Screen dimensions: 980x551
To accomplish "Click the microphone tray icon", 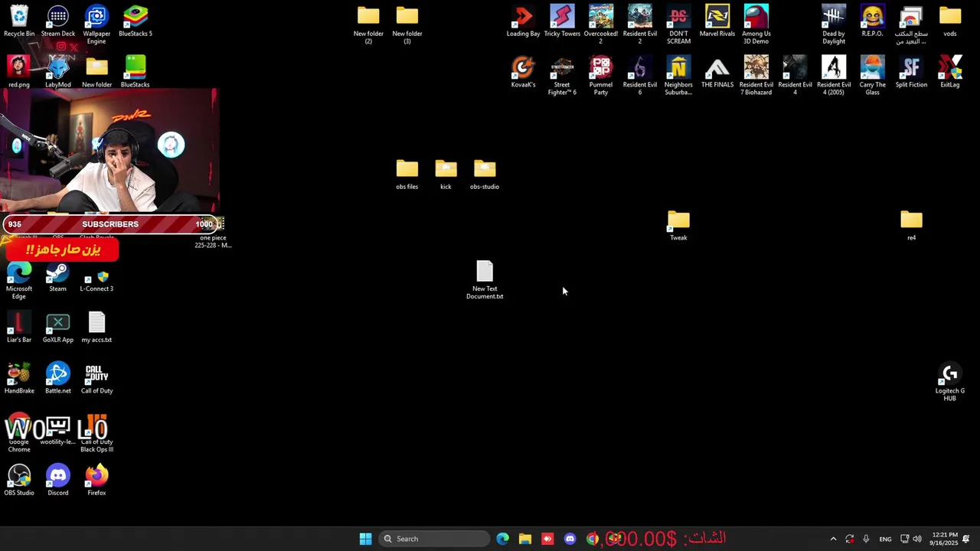I will (x=866, y=539).
